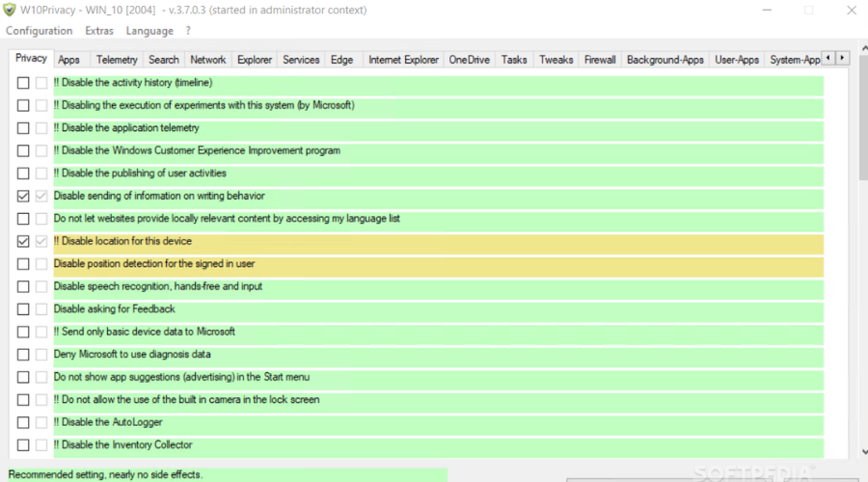Enable 'Disable speech recognition, hands-free and input'
Screen dimensions: 868x482
point(23,287)
